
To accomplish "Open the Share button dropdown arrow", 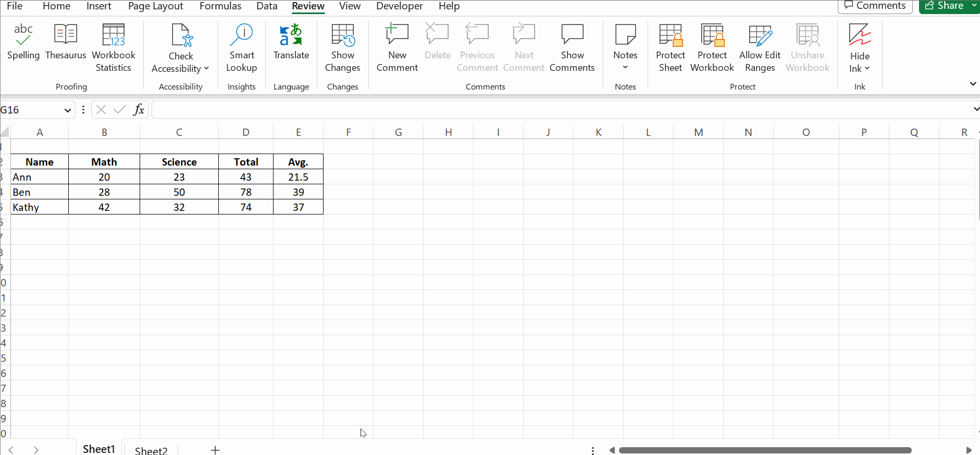I will point(974,6).
